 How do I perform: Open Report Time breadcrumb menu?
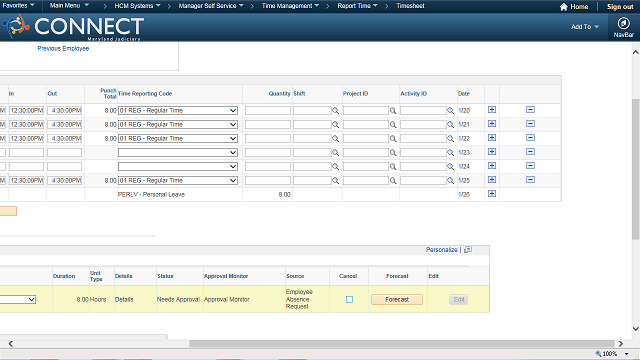pyautogui.click(x=357, y=6)
